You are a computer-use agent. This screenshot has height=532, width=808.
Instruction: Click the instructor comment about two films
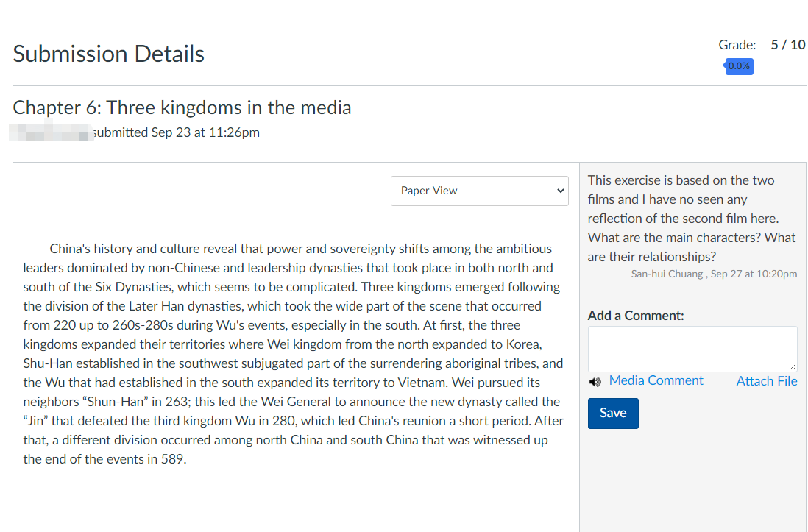[x=692, y=219]
